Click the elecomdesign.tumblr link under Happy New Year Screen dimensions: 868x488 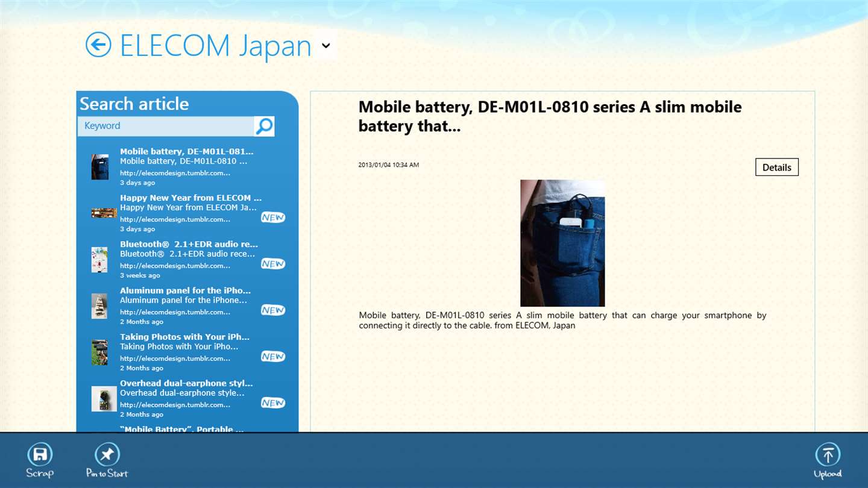(175, 219)
